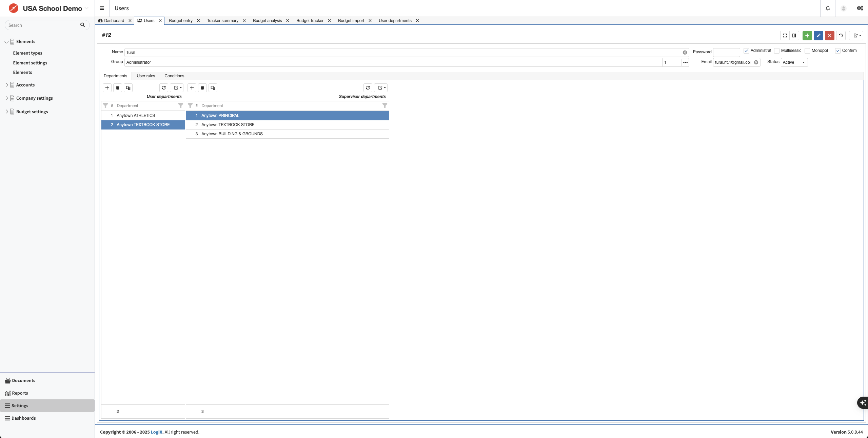Click the fullscreen expand icon
The height and width of the screenshot is (438, 868).
click(x=785, y=35)
